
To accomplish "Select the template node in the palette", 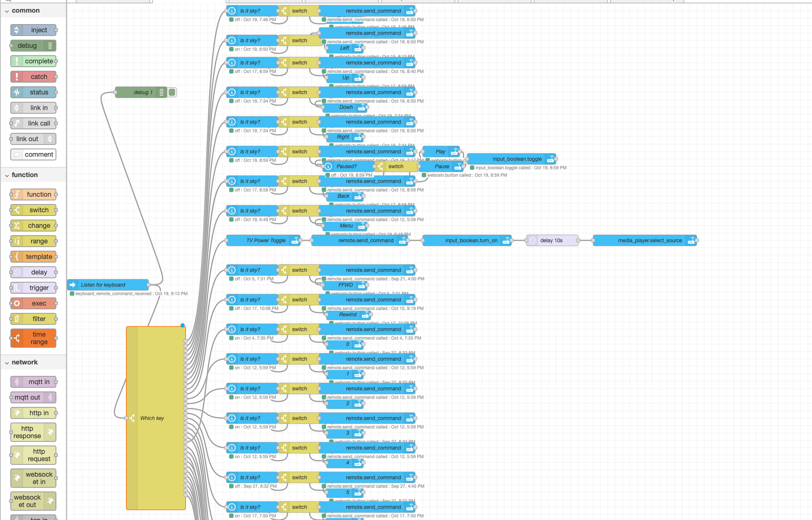I will click(34, 256).
